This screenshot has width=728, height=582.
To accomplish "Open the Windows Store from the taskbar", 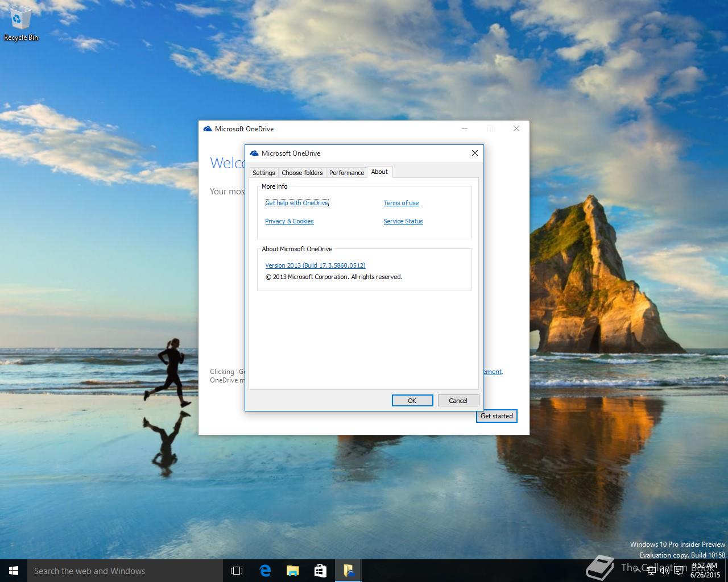I will coord(321,571).
